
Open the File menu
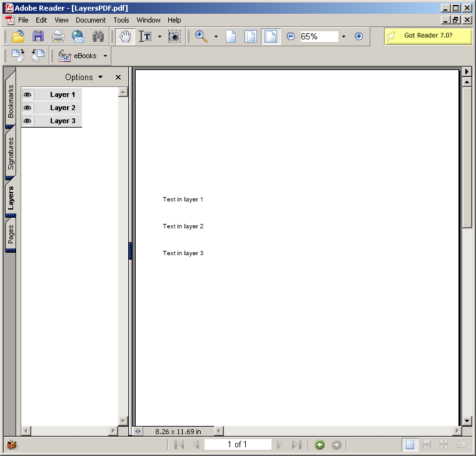[23, 20]
